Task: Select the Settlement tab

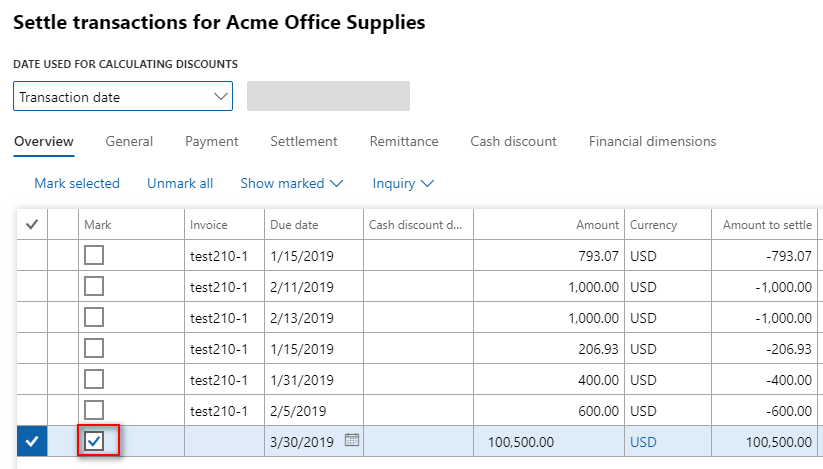Action: tap(304, 142)
